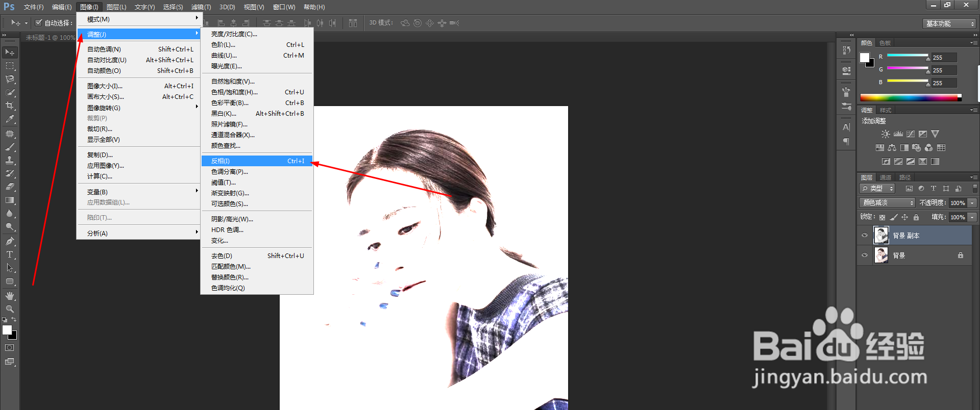Screen dimensions: 980x410
Task: Select the Rectangular Marquee tool
Action: click(x=10, y=66)
